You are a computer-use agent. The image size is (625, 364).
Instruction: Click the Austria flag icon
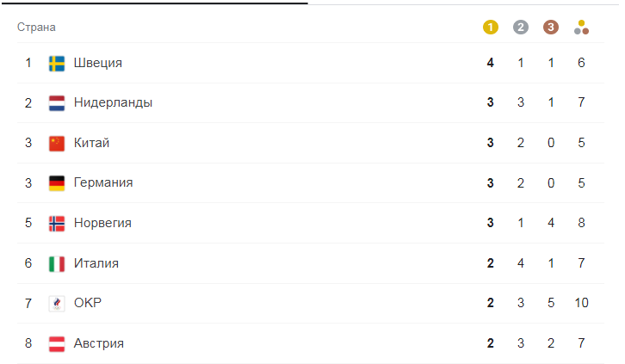[x=57, y=343]
